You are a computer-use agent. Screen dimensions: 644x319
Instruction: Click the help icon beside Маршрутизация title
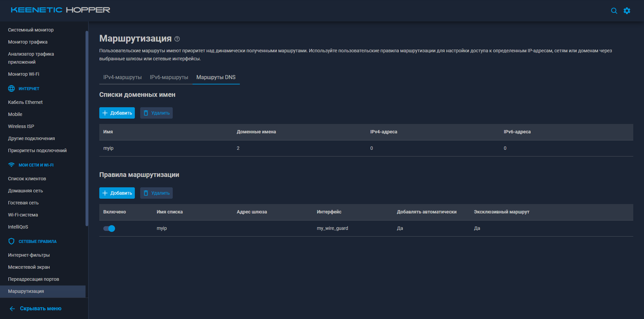(x=177, y=39)
